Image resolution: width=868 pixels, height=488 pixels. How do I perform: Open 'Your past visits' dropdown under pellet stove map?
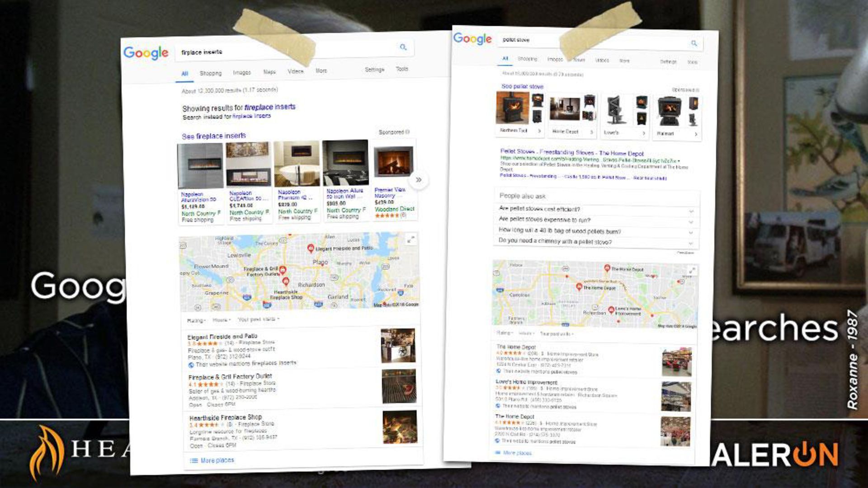(x=557, y=334)
